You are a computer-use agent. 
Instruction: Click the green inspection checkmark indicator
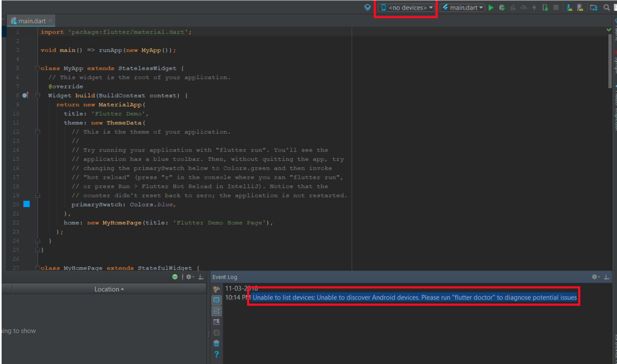(x=608, y=30)
